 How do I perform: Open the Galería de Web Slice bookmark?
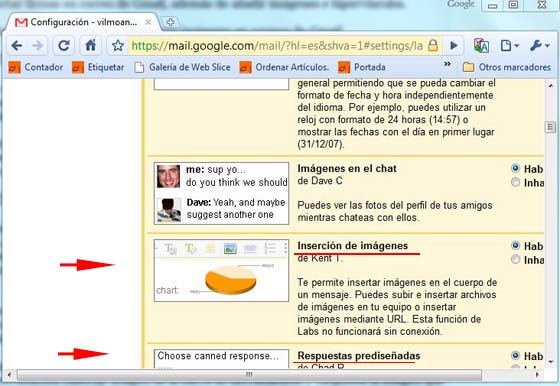pos(182,67)
